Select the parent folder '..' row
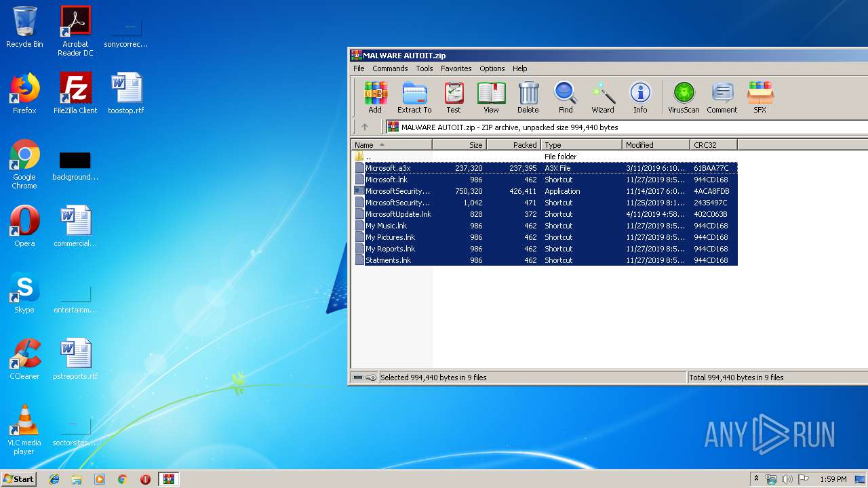 [x=545, y=157]
